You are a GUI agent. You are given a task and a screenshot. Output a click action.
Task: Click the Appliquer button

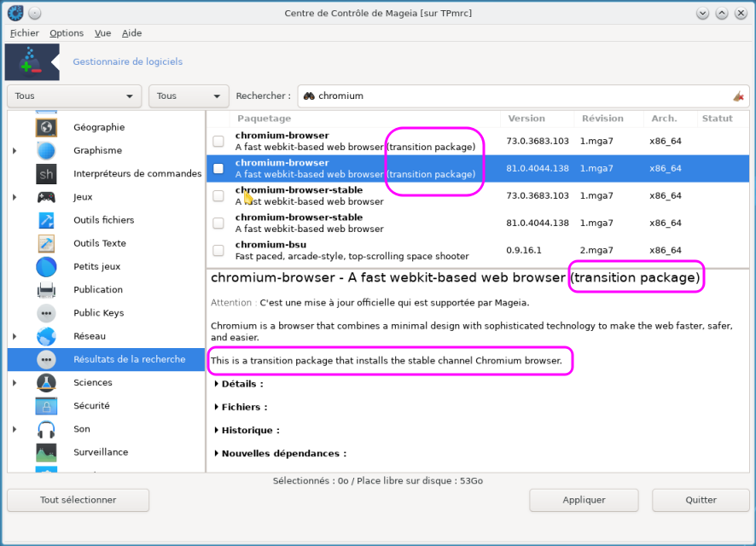(x=584, y=500)
